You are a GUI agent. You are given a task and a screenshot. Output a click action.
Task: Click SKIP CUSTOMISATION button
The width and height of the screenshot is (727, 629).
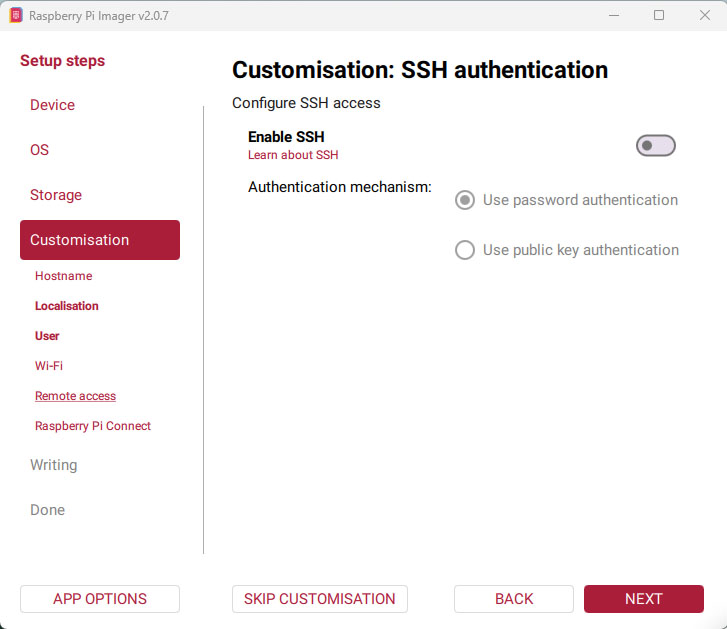click(x=320, y=599)
